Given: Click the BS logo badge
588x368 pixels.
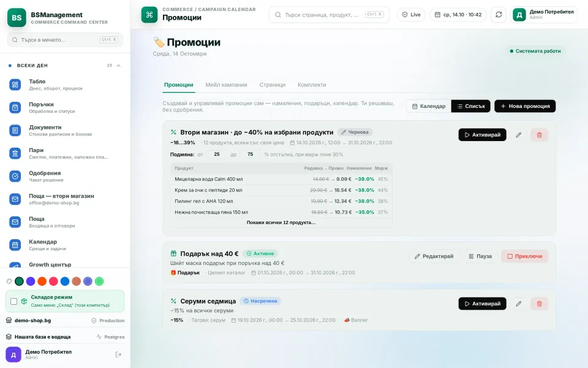Looking at the screenshot, I should [17, 18].
